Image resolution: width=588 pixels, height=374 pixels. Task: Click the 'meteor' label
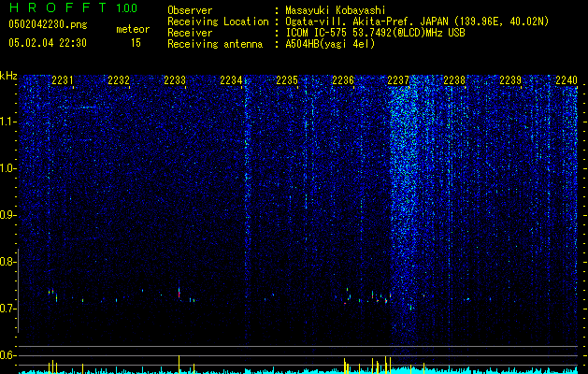[x=133, y=29]
